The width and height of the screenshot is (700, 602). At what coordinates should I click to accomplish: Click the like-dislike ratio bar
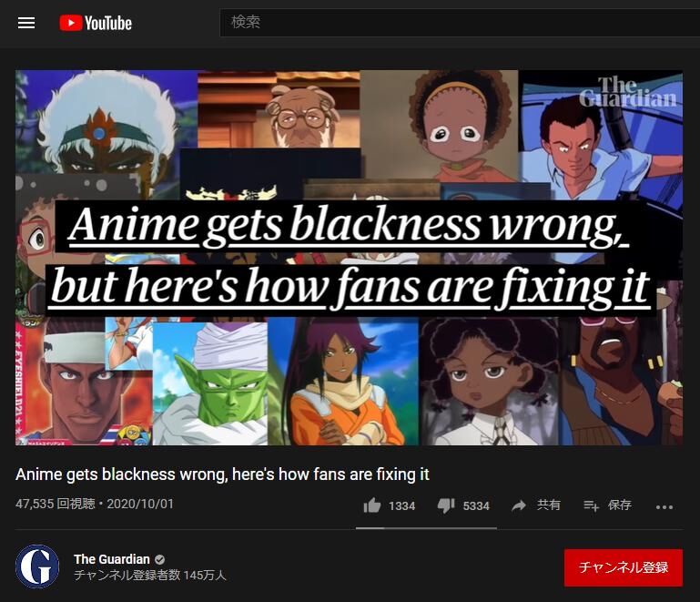coord(426,528)
